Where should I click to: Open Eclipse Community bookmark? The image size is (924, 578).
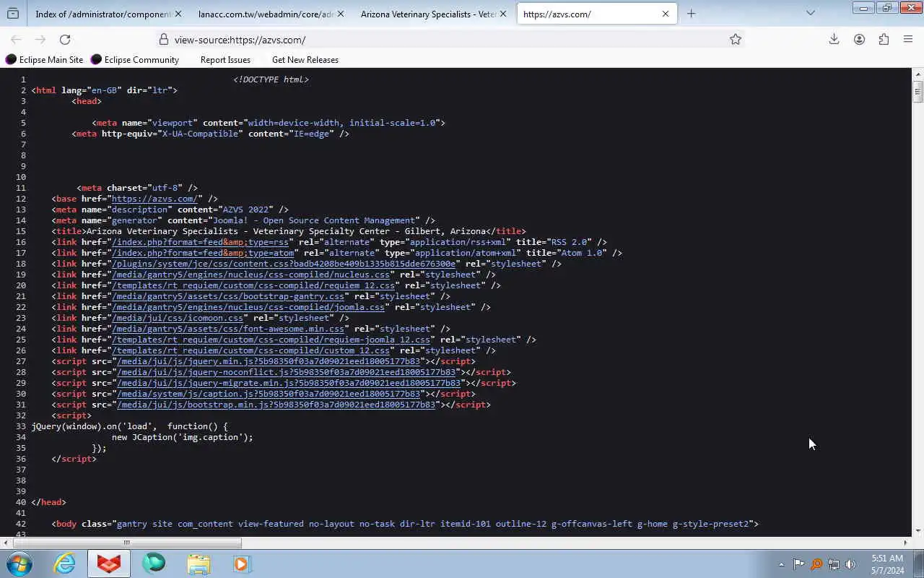(135, 60)
